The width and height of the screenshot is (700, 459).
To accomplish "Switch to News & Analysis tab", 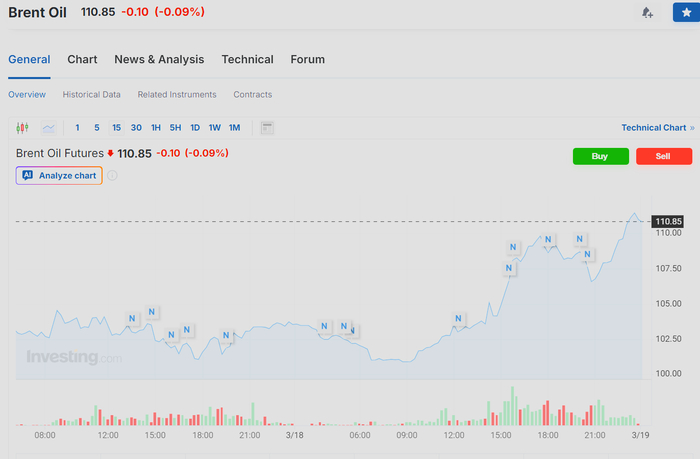I will click(x=159, y=59).
